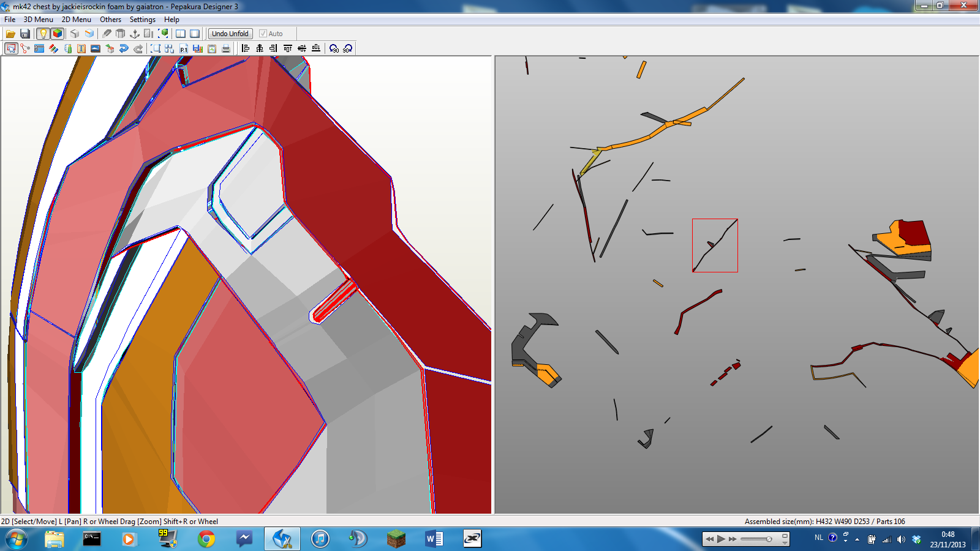980x551 pixels.
Task: Click the gray redo arrow icon
Action: (x=138, y=48)
